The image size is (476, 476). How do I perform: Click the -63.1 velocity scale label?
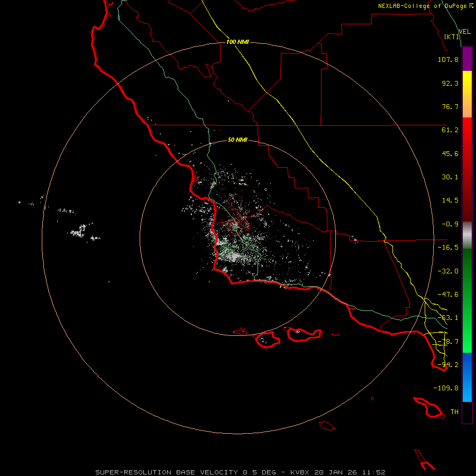pyautogui.click(x=448, y=318)
